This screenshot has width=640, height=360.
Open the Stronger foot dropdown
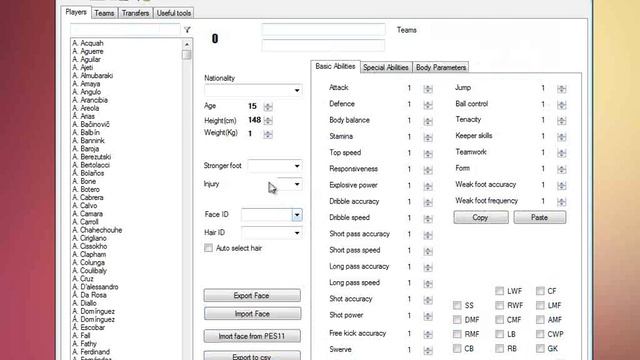(x=297, y=166)
